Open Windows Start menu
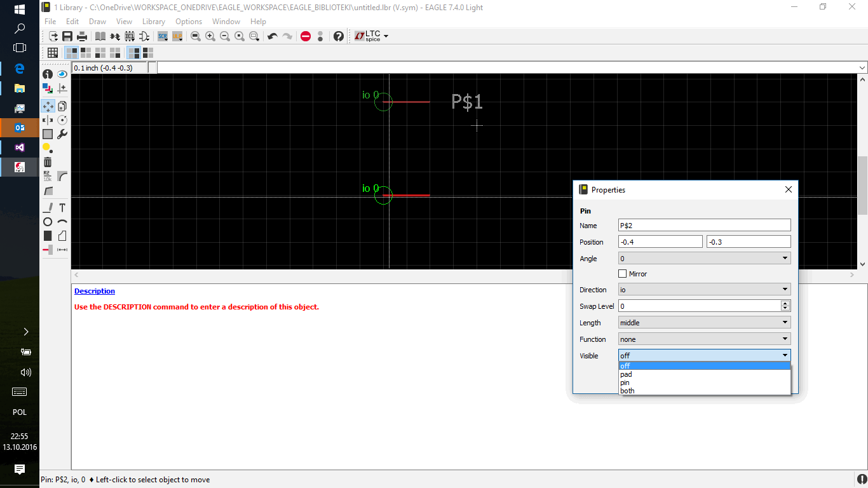This screenshot has width=868, height=488. [x=20, y=10]
